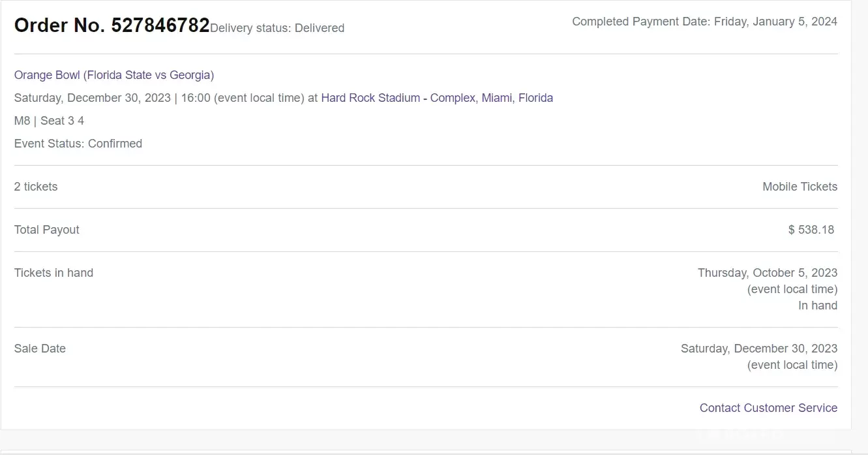Image resolution: width=868 pixels, height=455 pixels.
Task: Click the In hand status text
Action: point(818,306)
